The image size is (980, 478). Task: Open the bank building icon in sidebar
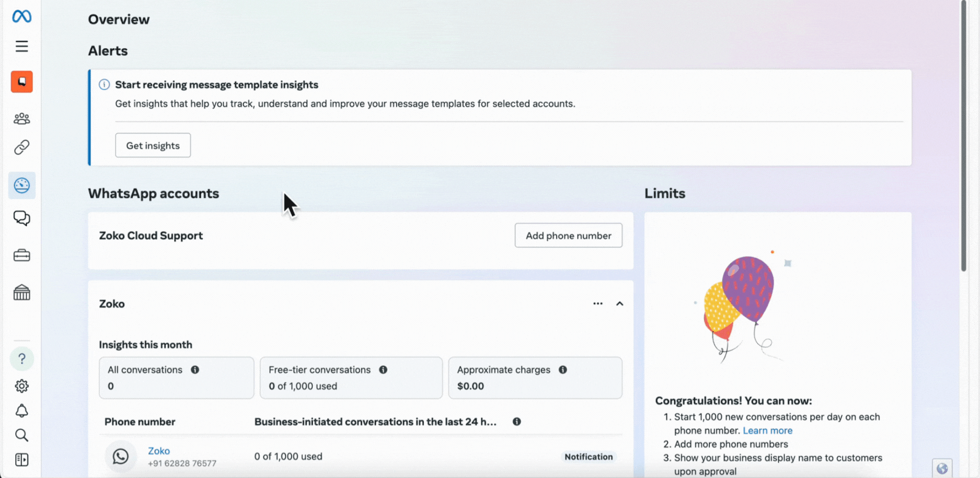(x=21, y=293)
